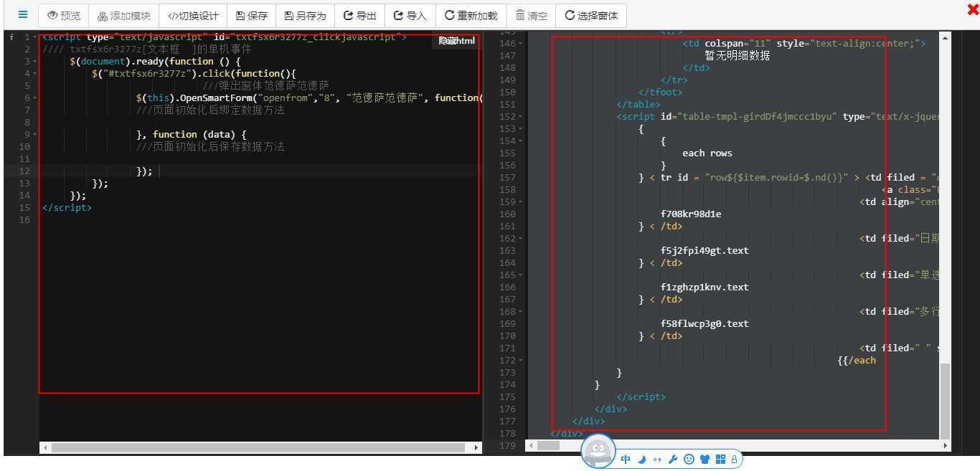Click comment 页面初始化后保存数据方法
This screenshot has width=980, height=471.
point(210,147)
